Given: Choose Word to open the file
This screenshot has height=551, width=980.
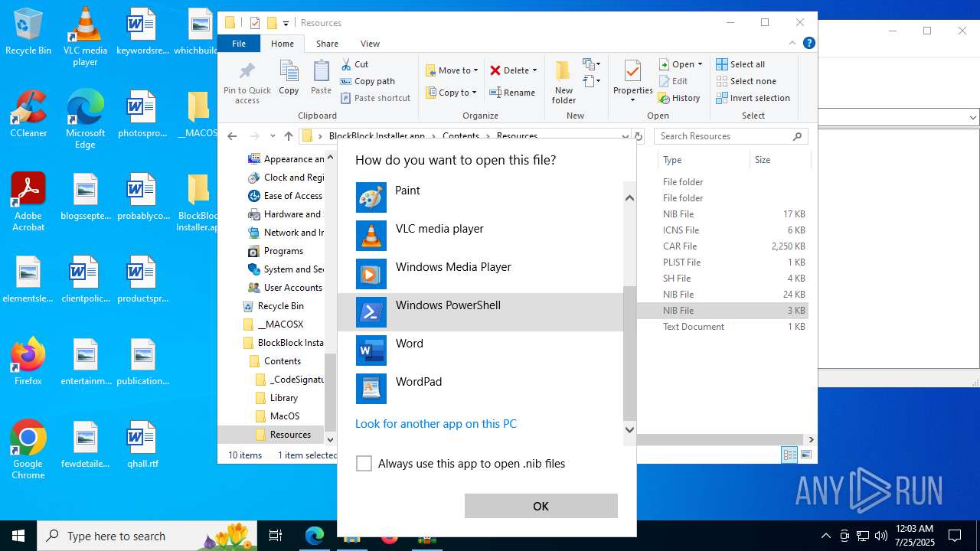Looking at the screenshot, I should point(480,350).
